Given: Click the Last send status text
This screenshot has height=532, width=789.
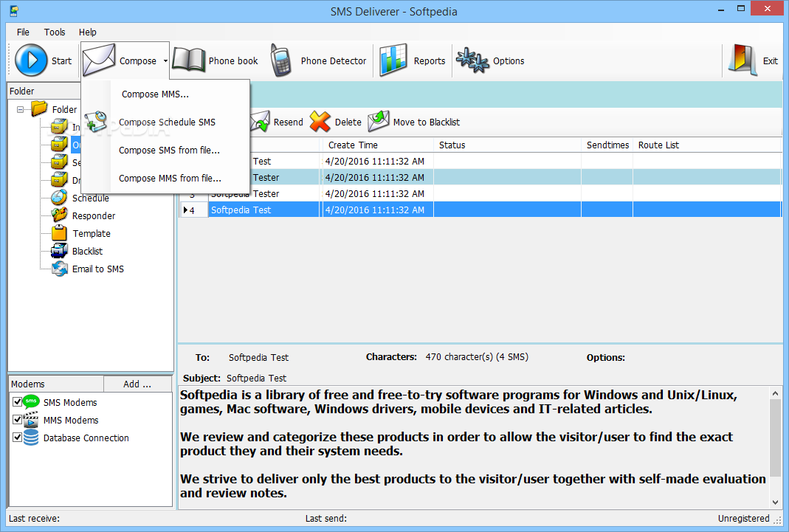Looking at the screenshot, I should (x=326, y=519).
